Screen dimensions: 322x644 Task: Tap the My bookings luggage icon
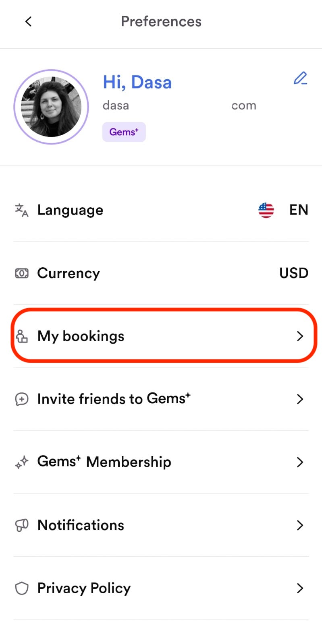(x=21, y=336)
